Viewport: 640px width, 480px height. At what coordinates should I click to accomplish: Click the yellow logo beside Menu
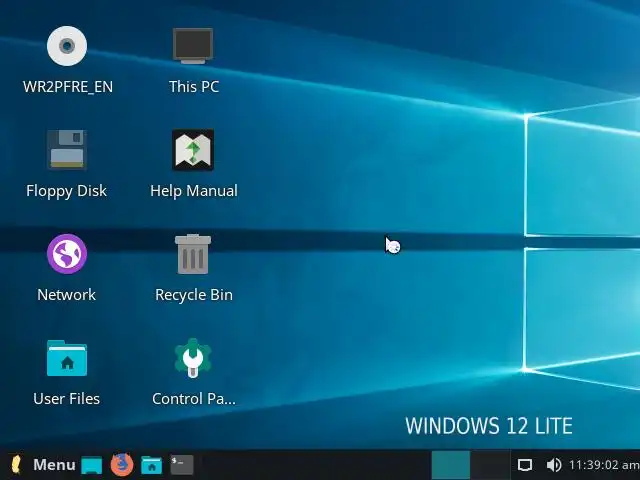click(16, 464)
